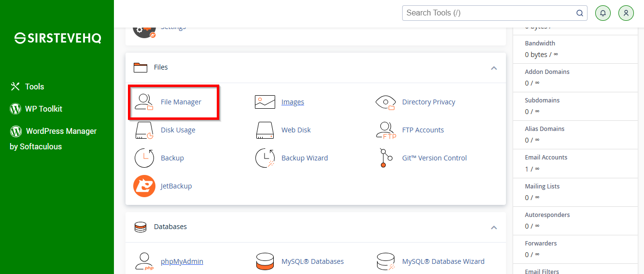Viewport: 644px width, 274px height.
Task: Open the MySQL® Databases link
Action: 313,261
